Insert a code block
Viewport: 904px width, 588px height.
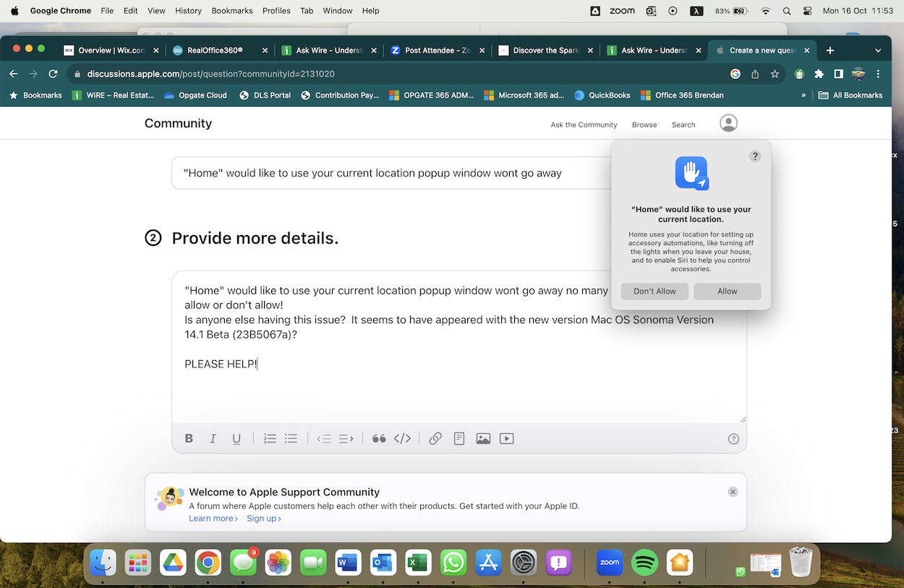click(x=402, y=438)
